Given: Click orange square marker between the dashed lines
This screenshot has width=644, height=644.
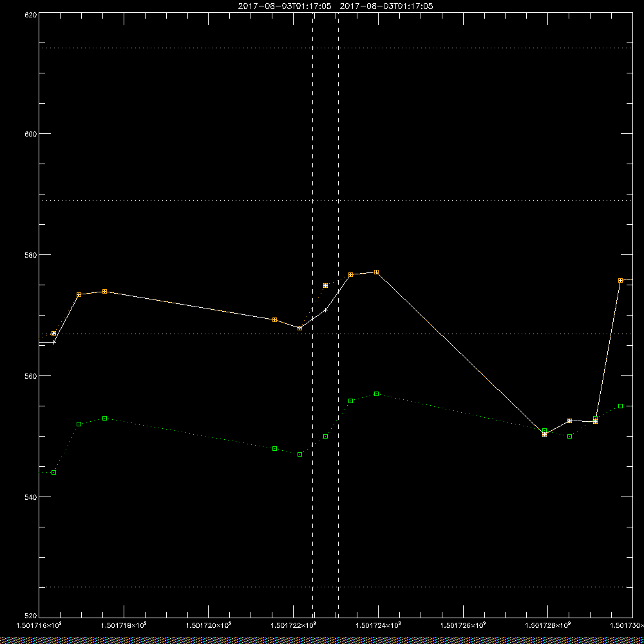Looking at the screenshot, I should 326,285.
